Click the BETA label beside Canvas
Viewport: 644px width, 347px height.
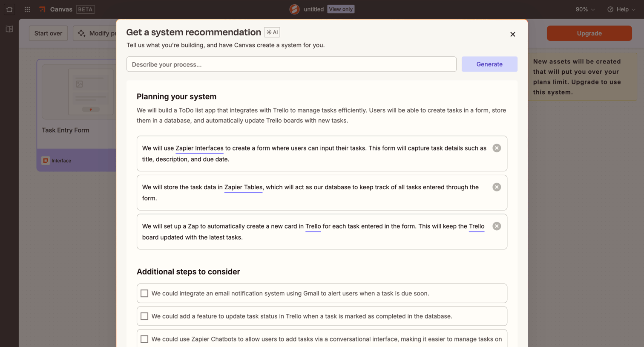coord(85,9)
